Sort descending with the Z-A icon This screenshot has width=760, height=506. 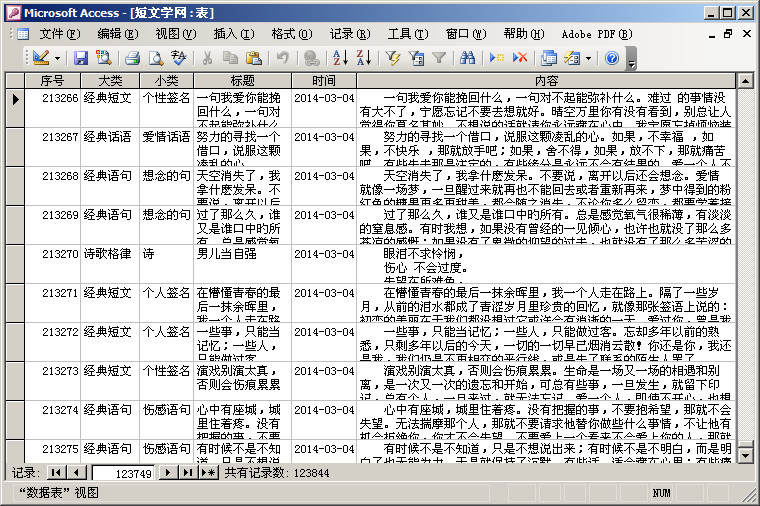(x=364, y=58)
